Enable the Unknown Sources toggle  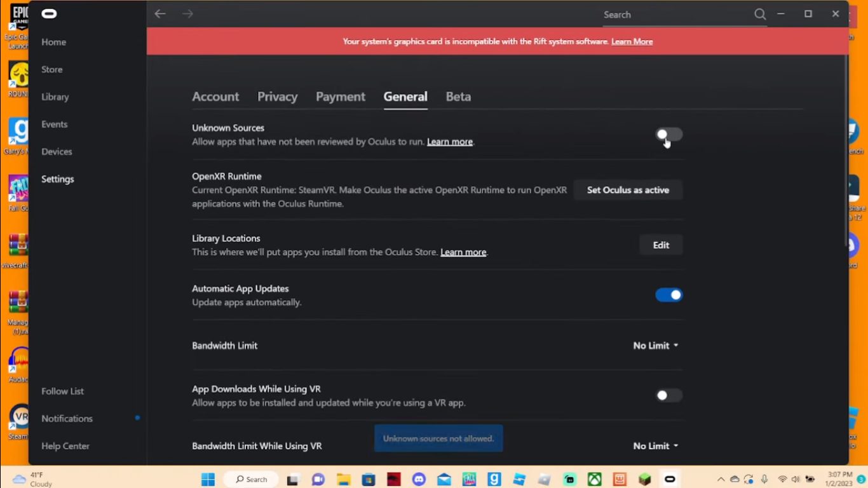(668, 134)
